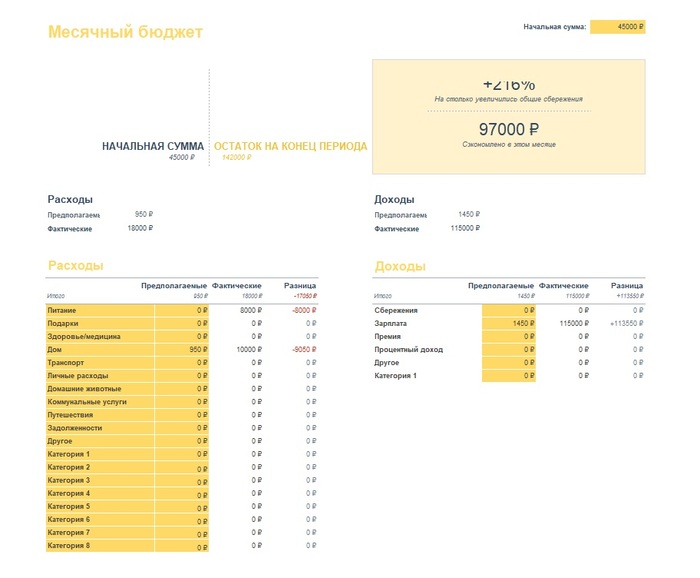
Task: Select the 8000 ₽ actual cell for Питание
Action: click(x=251, y=310)
